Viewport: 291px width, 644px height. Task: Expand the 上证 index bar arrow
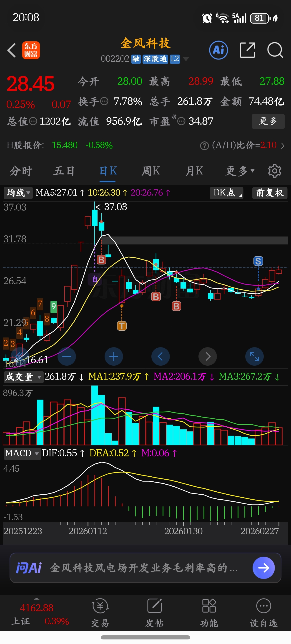[x=37, y=599]
